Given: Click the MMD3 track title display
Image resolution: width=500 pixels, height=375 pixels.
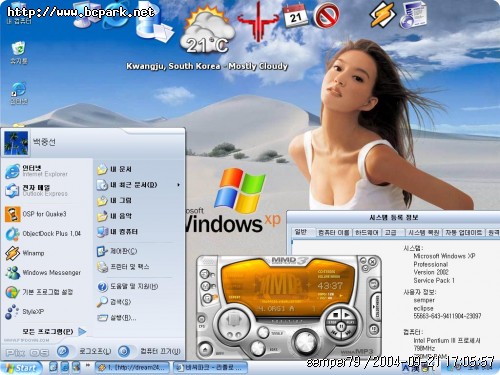Looking at the screenshot, I should pyautogui.click(x=286, y=309).
